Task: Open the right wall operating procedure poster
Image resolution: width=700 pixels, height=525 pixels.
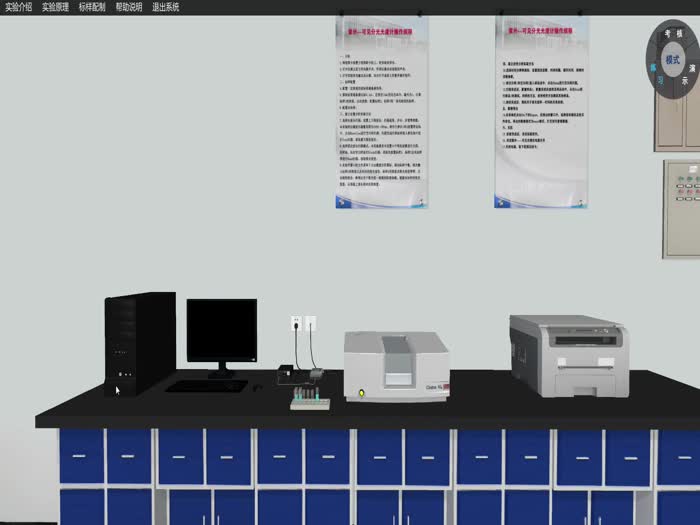Action: click(x=541, y=112)
